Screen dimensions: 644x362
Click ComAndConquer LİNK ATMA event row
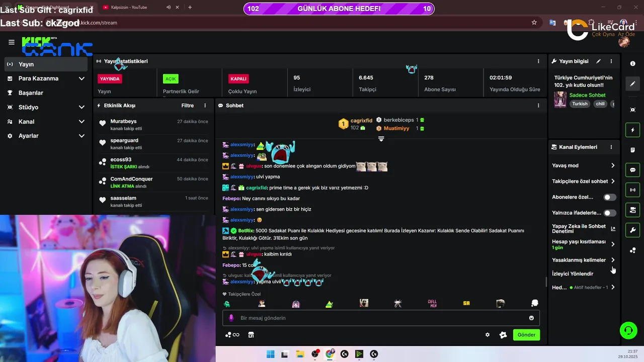coord(153,182)
